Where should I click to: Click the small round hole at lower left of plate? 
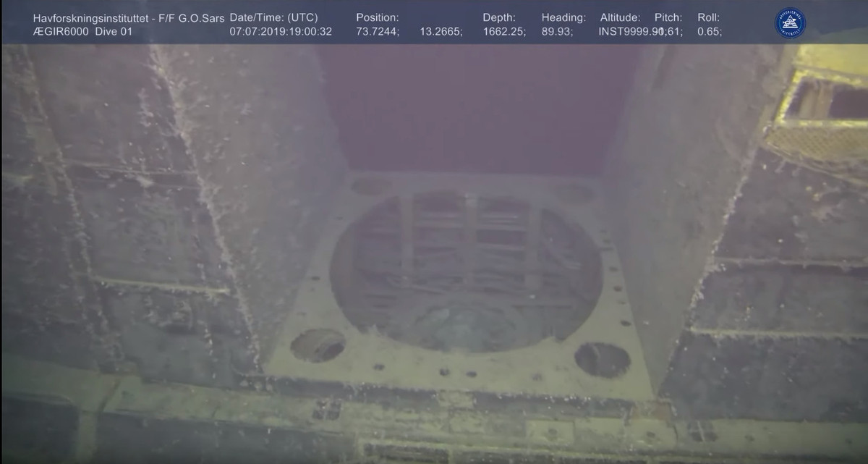coord(318,345)
